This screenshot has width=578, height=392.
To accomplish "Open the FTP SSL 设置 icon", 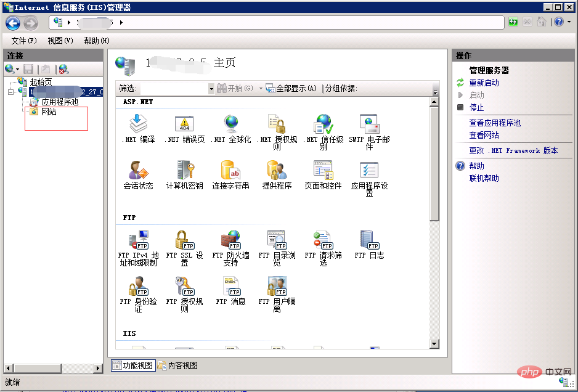I will click(x=184, y=247).
